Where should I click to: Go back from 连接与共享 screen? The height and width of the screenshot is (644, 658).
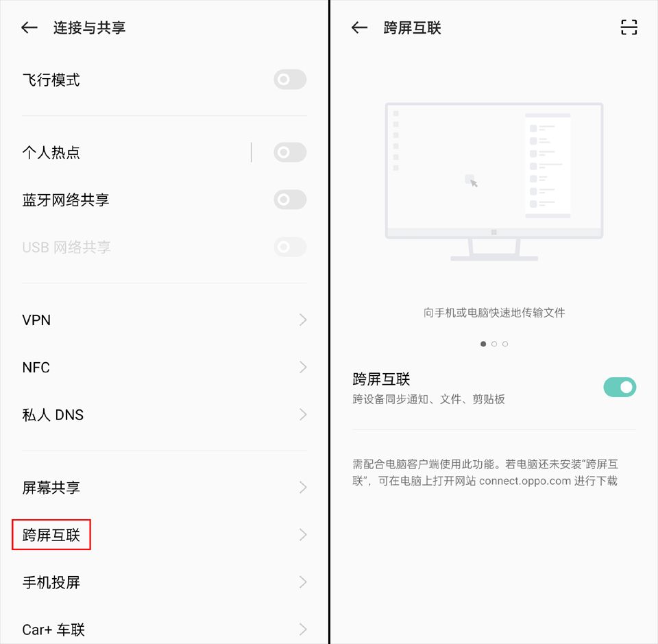pyautogui.click(x=29, y=27)
